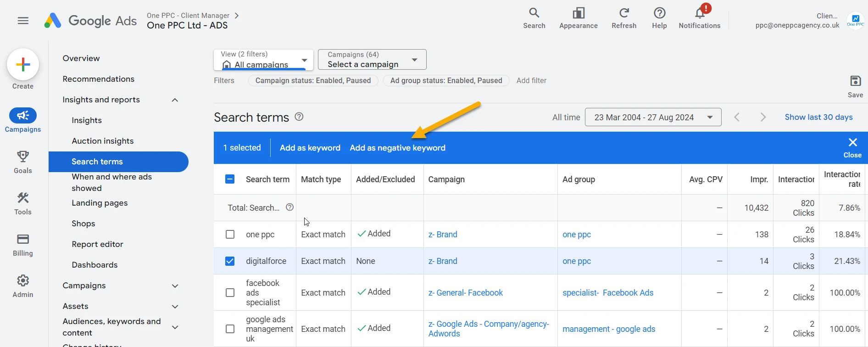Click Campaign status filter chip
Image resolution: width=868 pixels, height=347 pixels.
[x=313, y=80]
